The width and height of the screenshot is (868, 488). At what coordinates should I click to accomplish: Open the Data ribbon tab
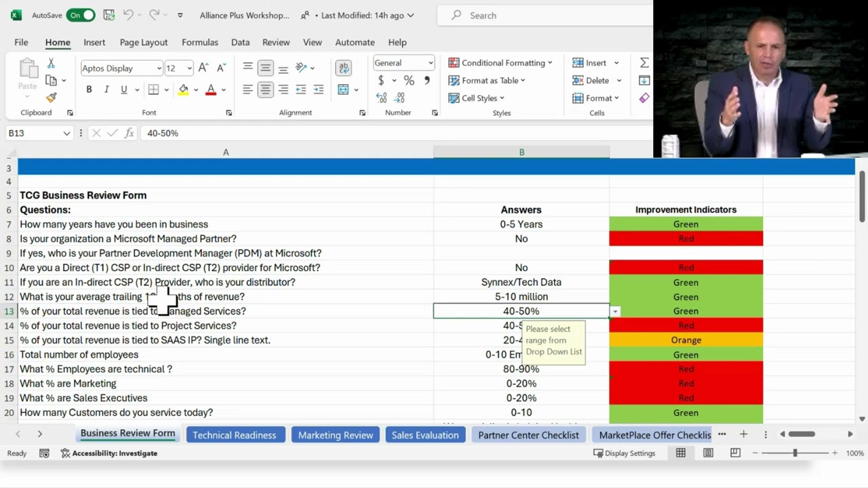(x=240, y=42)
